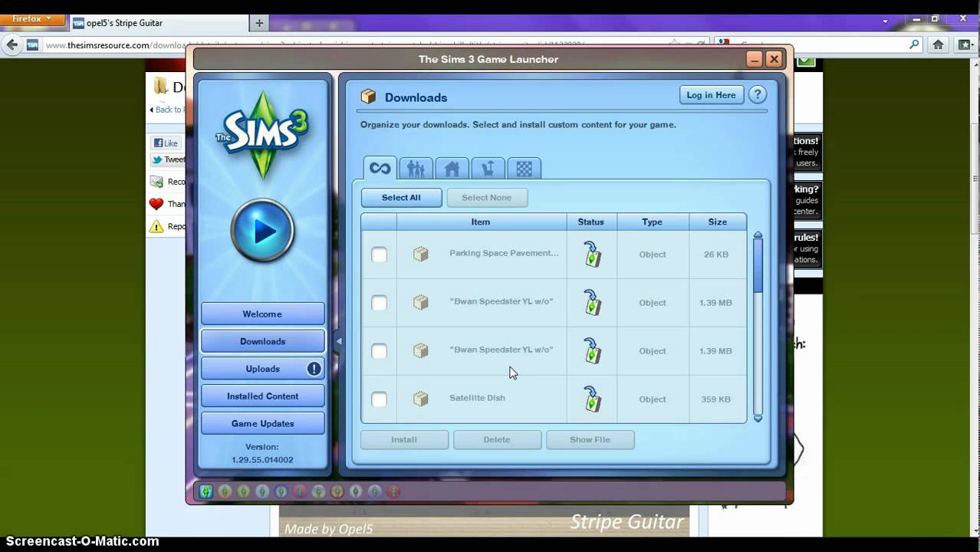Click the red heart Thanks icon on webpage

pos(156,204)
